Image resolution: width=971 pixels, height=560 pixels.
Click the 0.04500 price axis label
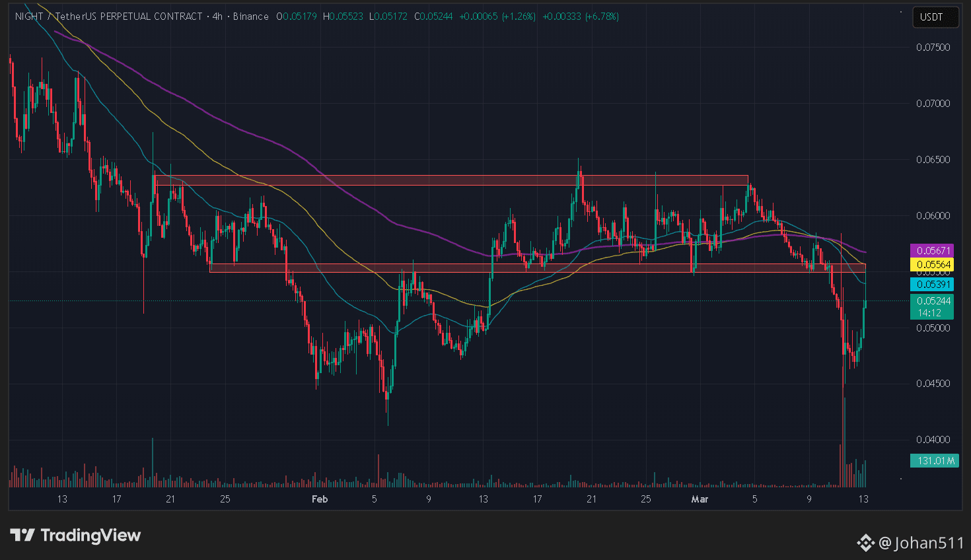pyautogui.click(x=933, y=384)
